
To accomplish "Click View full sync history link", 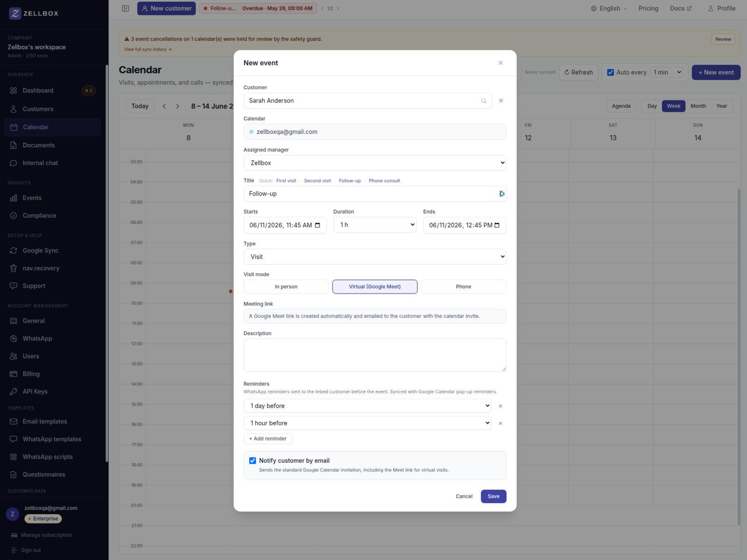I will tap(148, 49).
